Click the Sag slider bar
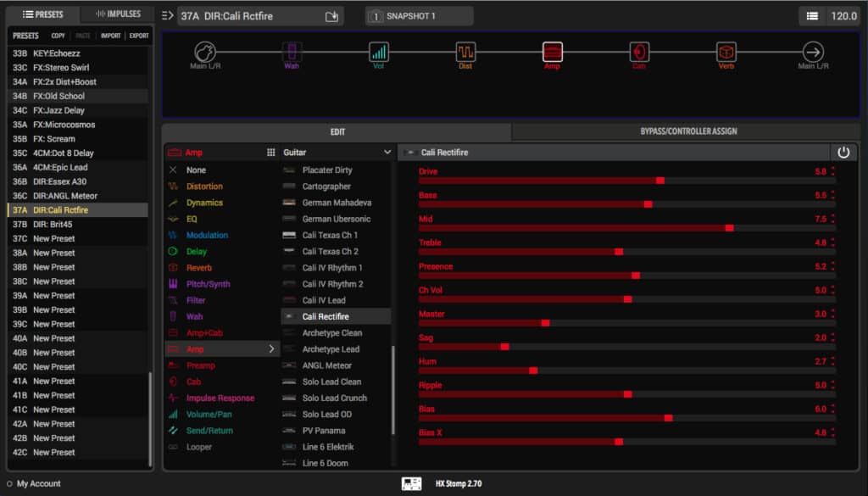Screen dimensions: 868x496 626,347
